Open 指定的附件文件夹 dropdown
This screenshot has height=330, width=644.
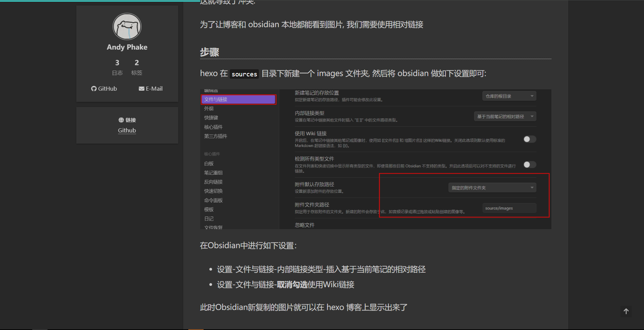[492, 188]
